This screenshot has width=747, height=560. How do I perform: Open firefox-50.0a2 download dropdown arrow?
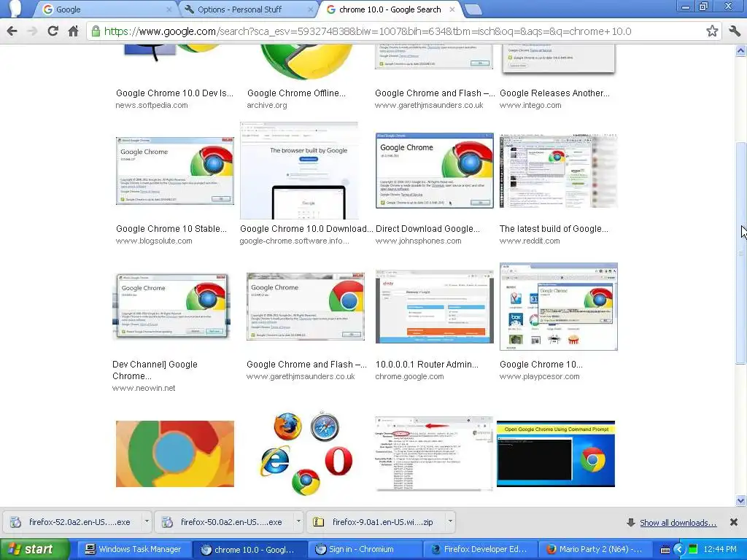[x=298, y=522]
